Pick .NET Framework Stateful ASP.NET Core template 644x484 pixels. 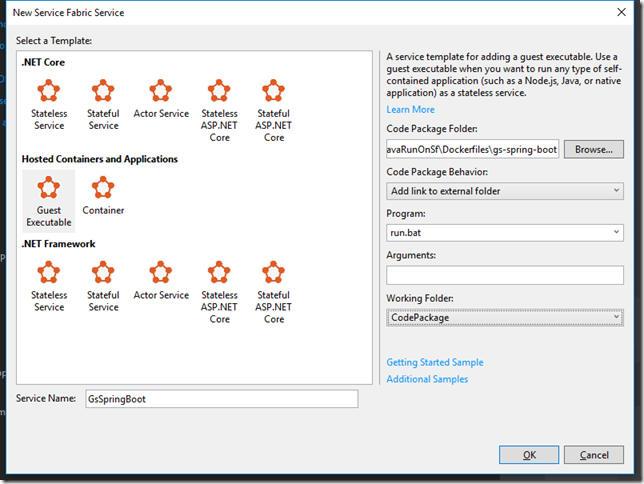(x=274, y=292)
